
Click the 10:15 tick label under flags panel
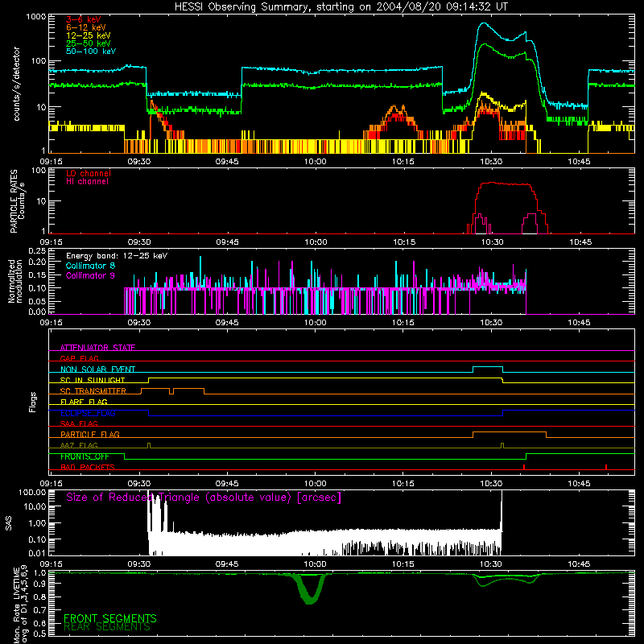pyautogui.click(x=403, y=484)
